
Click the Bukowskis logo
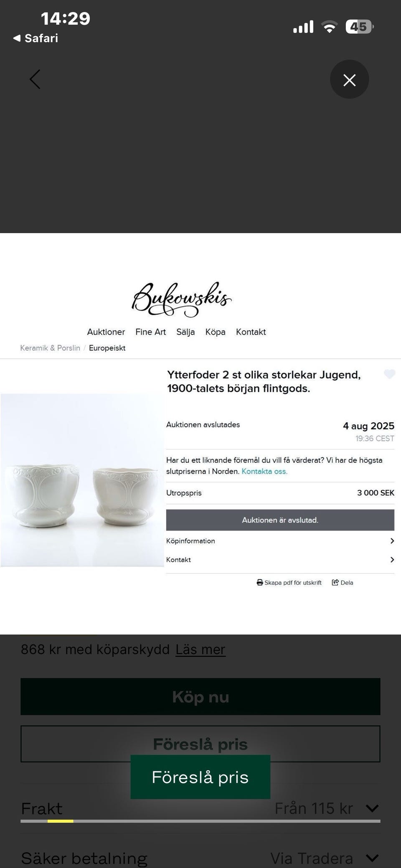pos(182,299)
